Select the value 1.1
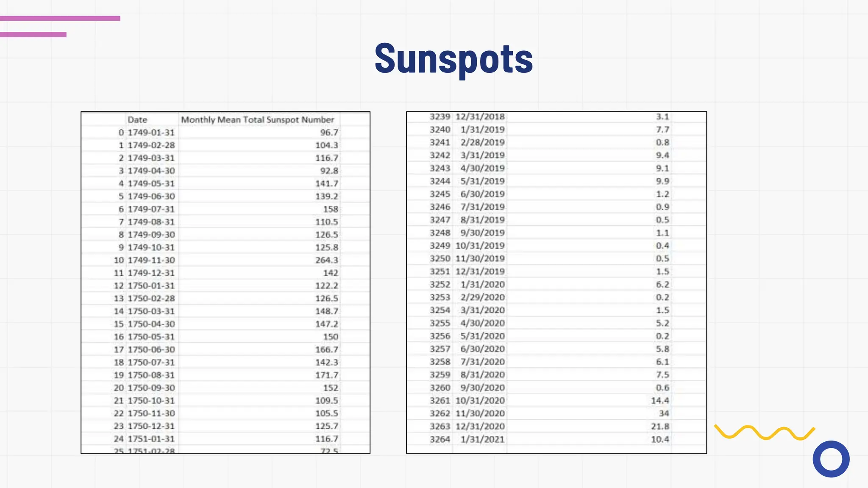Screen dimensions: 868x488 [x=662, y=233]
